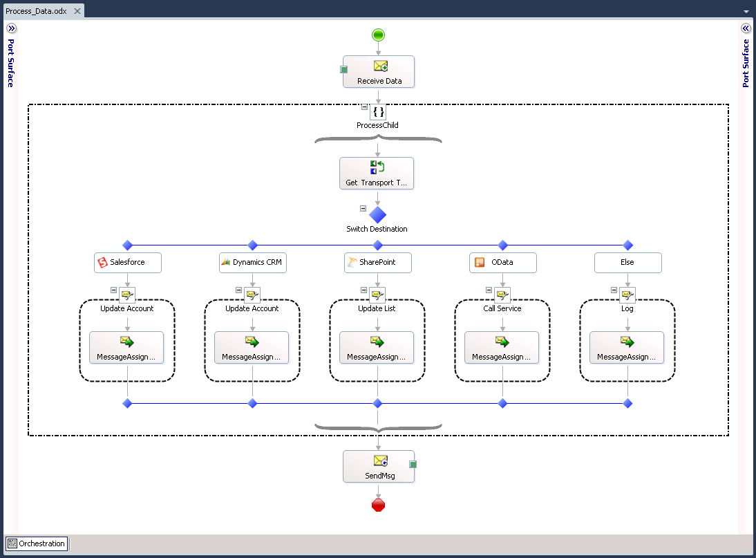The width and height of the screenshot is (756, 558).
Task: Close the Process_Data.odx document tab
Action: [77, 10]
